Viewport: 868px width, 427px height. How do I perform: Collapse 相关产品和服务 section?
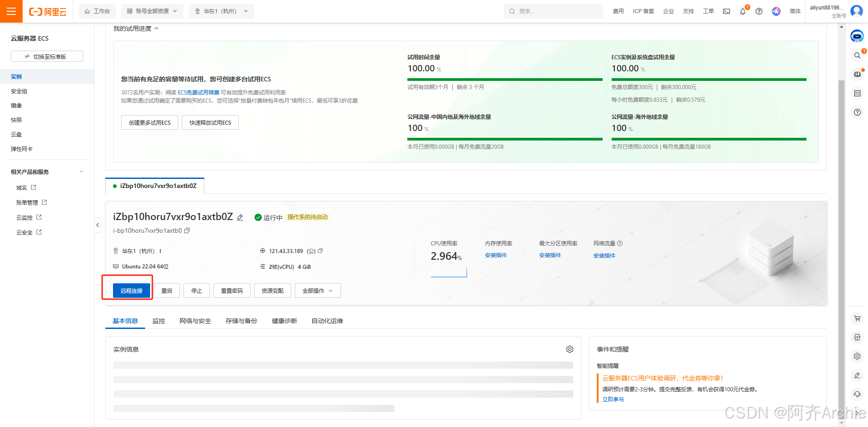pos(81,172)
